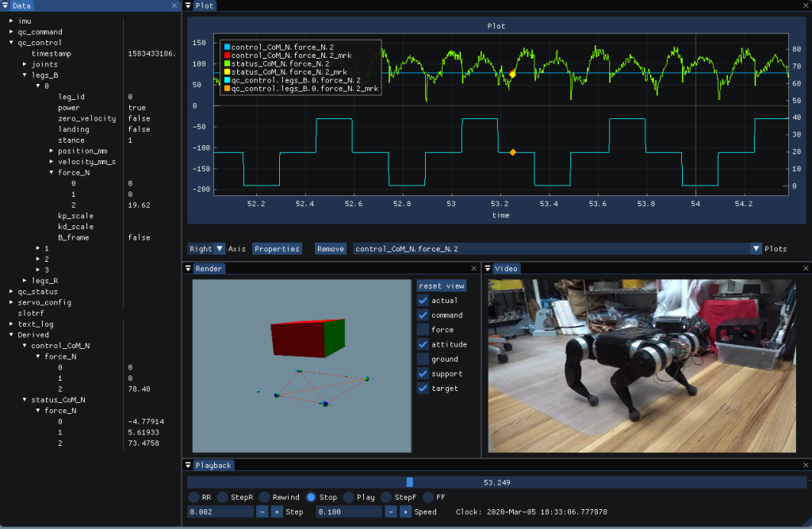Viewport: 812px width, 529px height.
Task: Collapse the Plot panel using its triangle icon
Action: coord(189,6)
